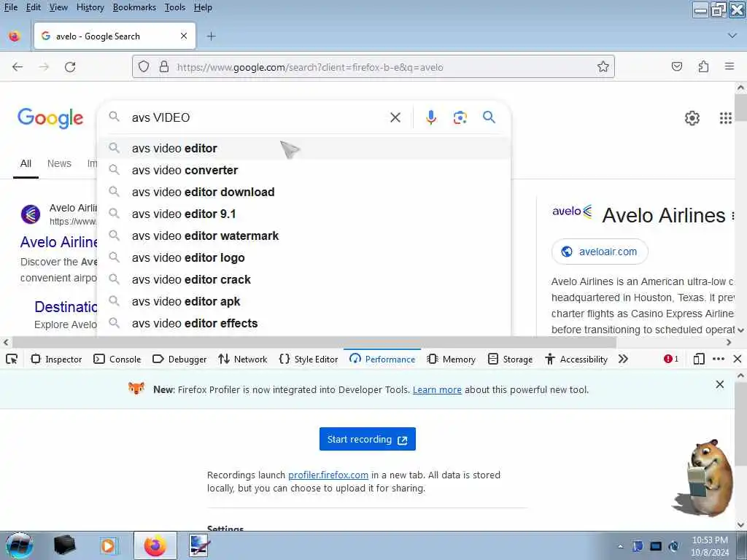The width and height of the screenshot is (747, 560).
Task: Reload the page with the refresh icon
Action: 70,66
